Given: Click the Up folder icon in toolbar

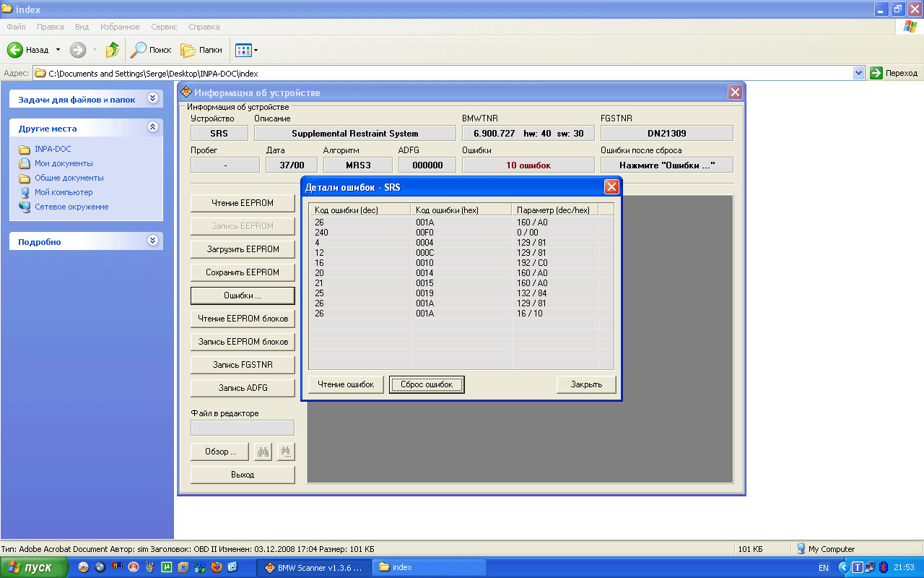Looking at the screenshot, I should (x=112, y=50).
